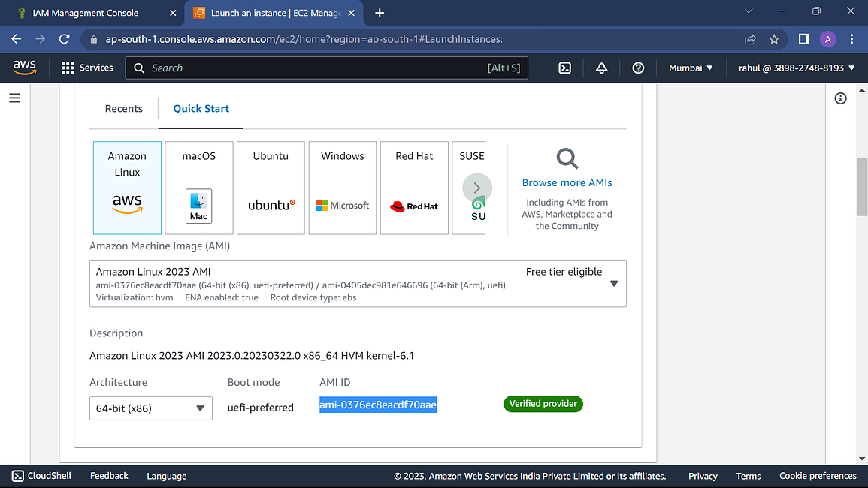Screen dimensions: 868x488
Task: Switch to the Recents tab
Action: (123, 108)
